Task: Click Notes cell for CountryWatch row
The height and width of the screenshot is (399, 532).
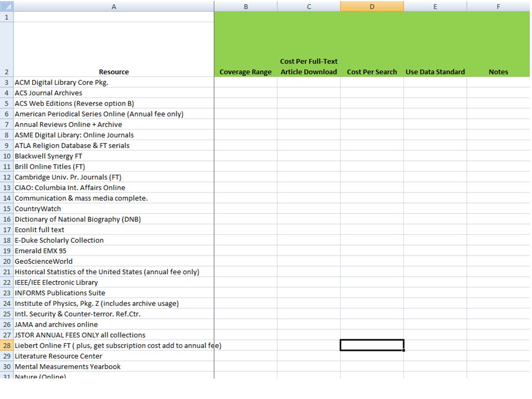Action: [498, 209]
